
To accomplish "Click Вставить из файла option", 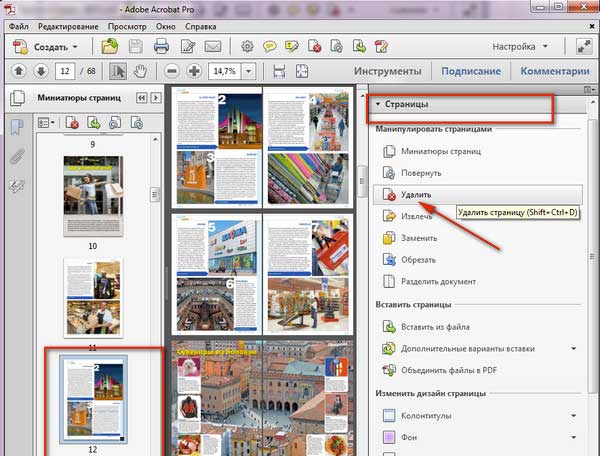I will (x=435, y=327).
